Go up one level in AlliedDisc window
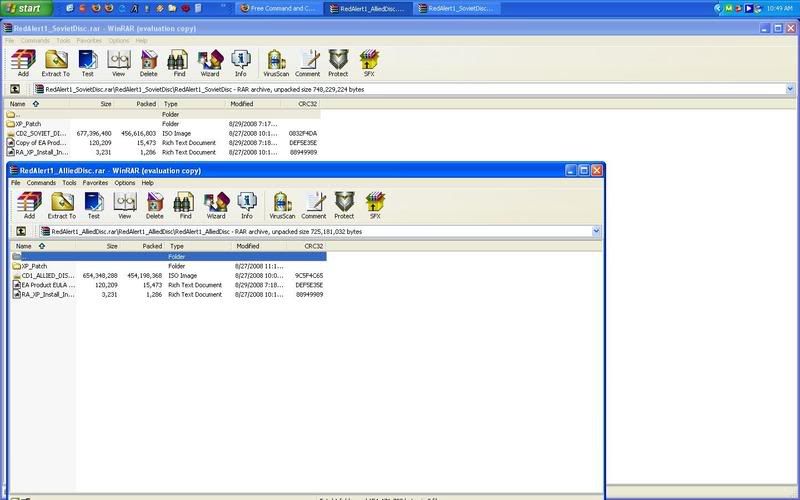 click(21, 231)
